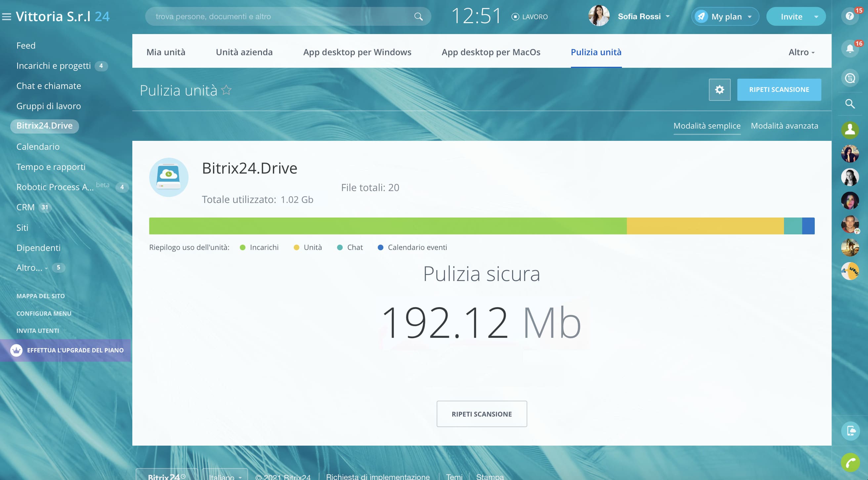Screen dimensions: 868x480
Task: Click the LAVORO work status icon
Action: tap(515, 17)
